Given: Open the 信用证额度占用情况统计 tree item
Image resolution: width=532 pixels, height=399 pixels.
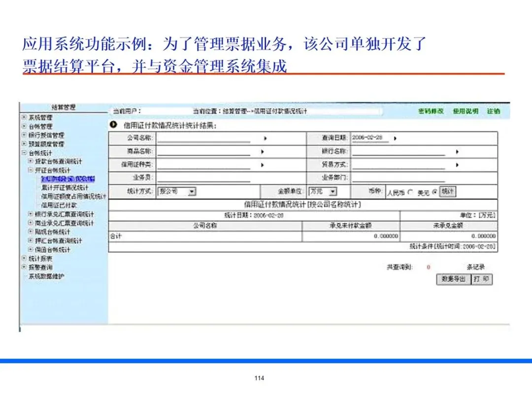Looking at the screenshot, I should (x=73, y=197).
